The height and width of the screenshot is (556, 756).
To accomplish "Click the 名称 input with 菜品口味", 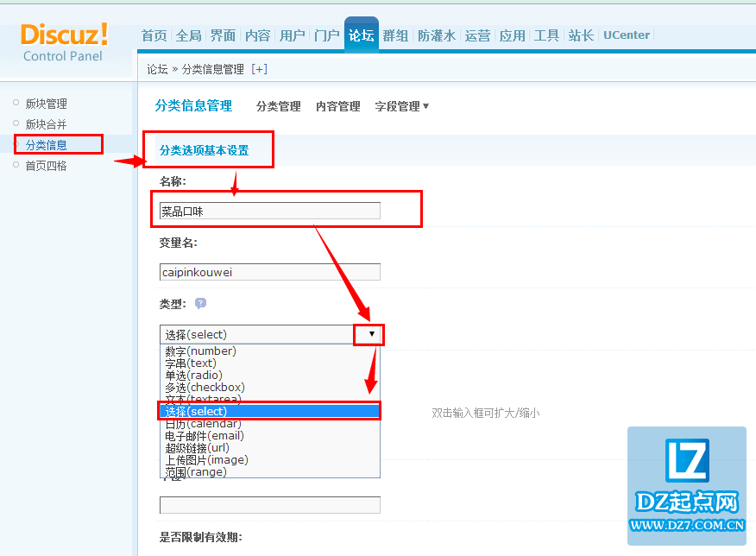I will pyautogui.click(x=270, y=212).
